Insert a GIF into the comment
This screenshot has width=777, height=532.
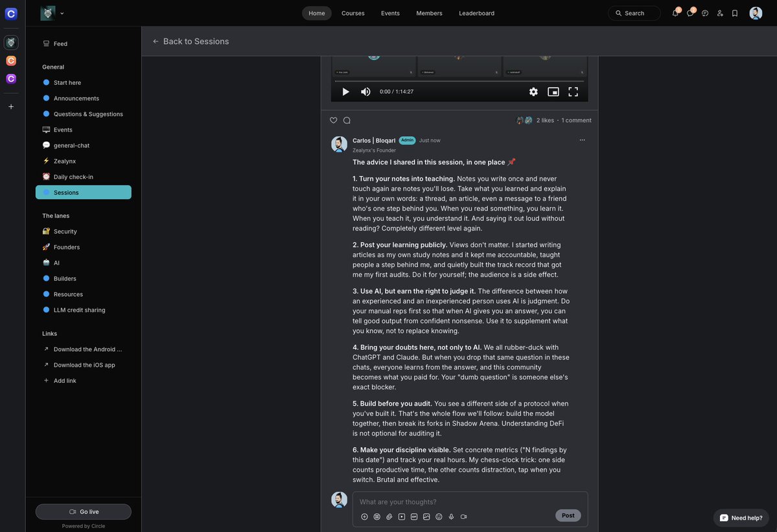pos(413,516)
